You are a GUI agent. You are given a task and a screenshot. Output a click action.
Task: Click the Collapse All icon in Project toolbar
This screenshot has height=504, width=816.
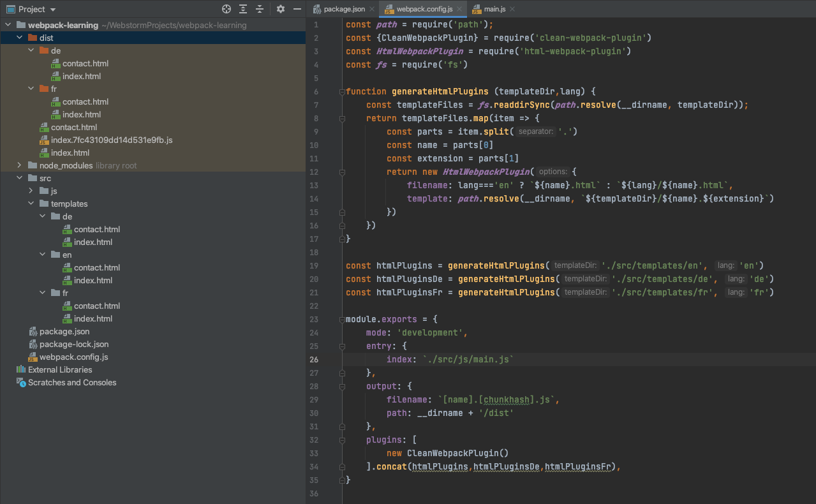[x=260, y=9]
